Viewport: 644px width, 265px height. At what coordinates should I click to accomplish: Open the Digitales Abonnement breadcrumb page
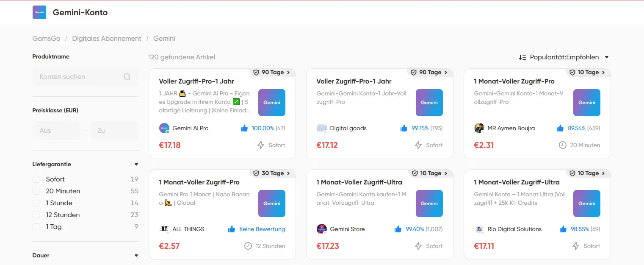(106, 38)
